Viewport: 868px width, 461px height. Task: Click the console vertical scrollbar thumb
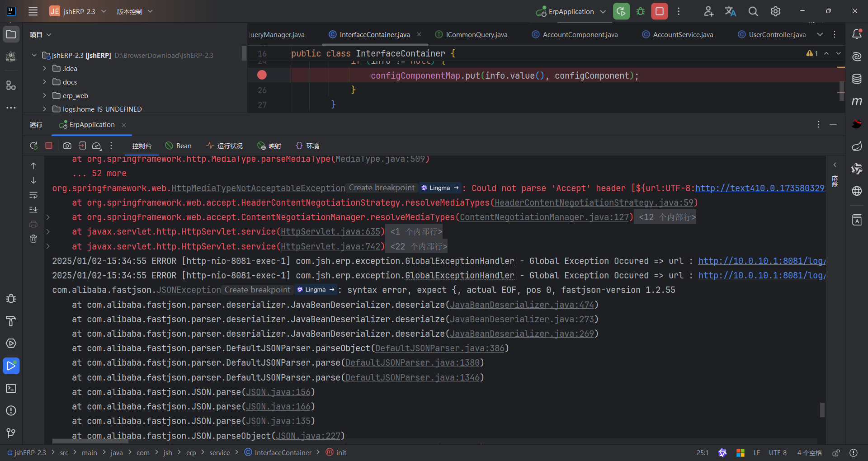[822, 410]
